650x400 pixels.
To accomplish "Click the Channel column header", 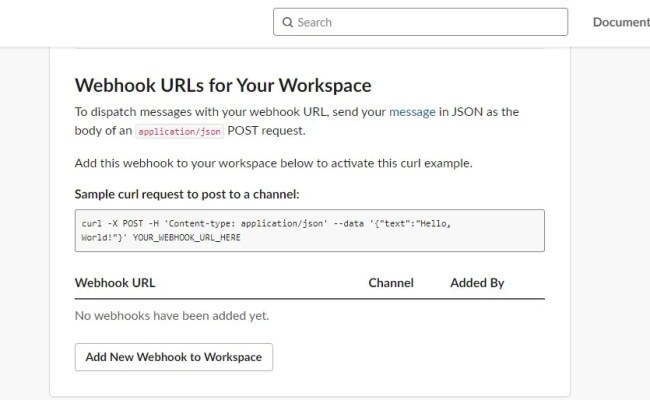I will pos(391,283).
